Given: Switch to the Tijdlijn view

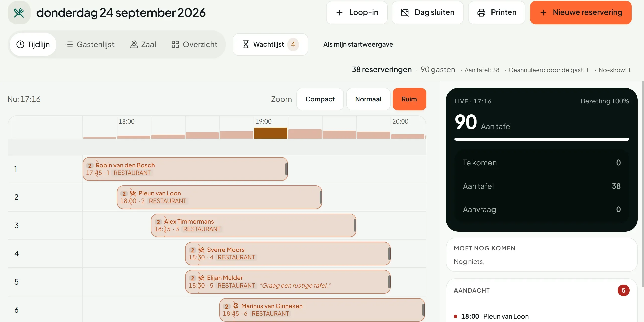Looking at the screenshot, I should point(33,45).
